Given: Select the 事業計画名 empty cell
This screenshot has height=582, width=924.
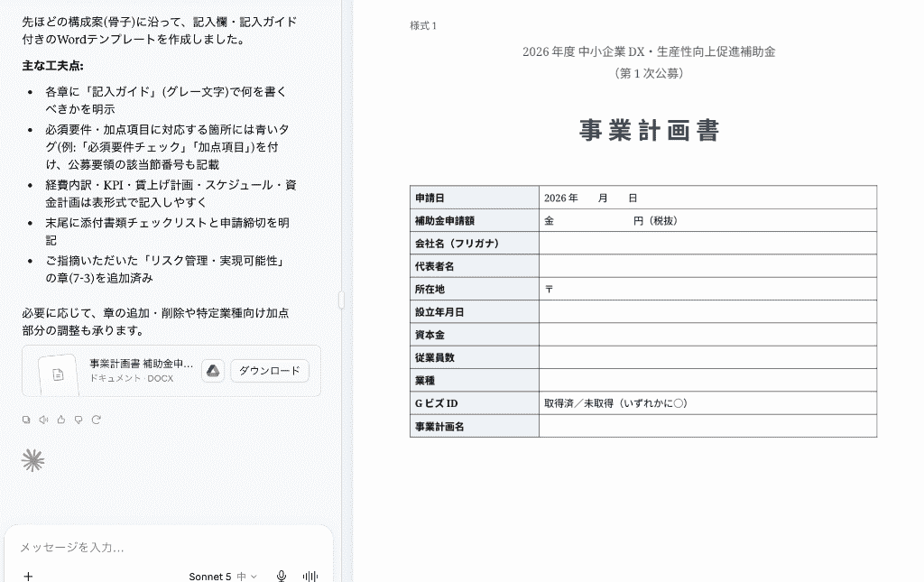Looking at the screenshot, I should pyautogui.click(x=707, y=426).
